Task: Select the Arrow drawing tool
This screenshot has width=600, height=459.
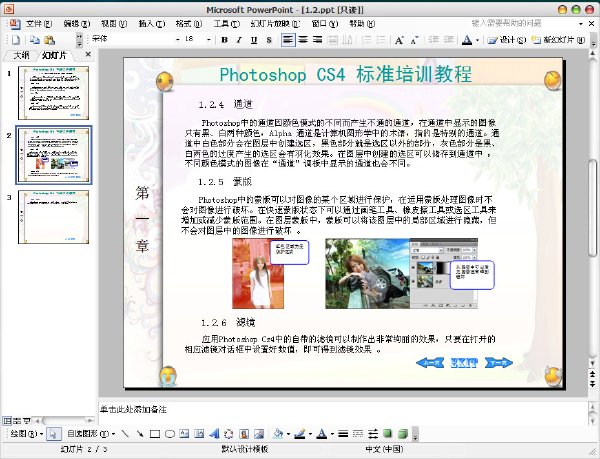Action: 140,434
